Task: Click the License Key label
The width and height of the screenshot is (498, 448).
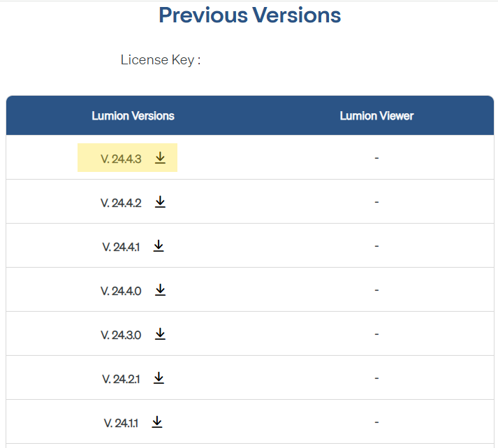Action: (161, 59)
